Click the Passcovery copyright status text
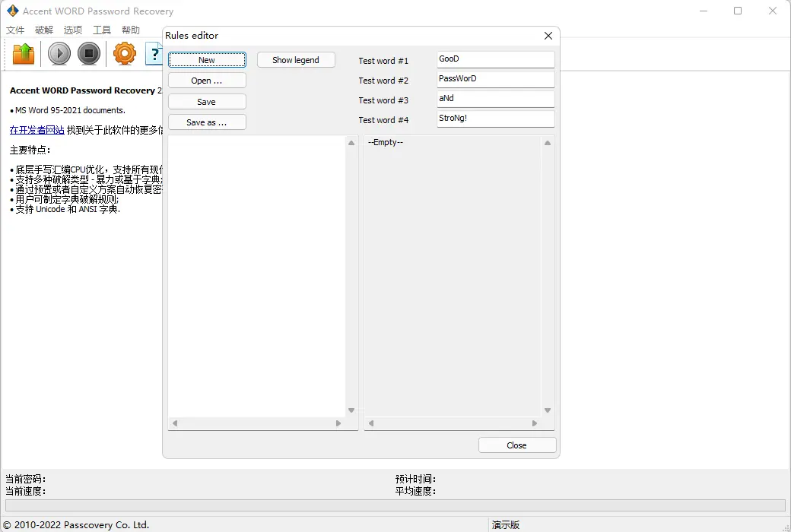The width and height of the screenshot is (791, 532). point(76,525)
